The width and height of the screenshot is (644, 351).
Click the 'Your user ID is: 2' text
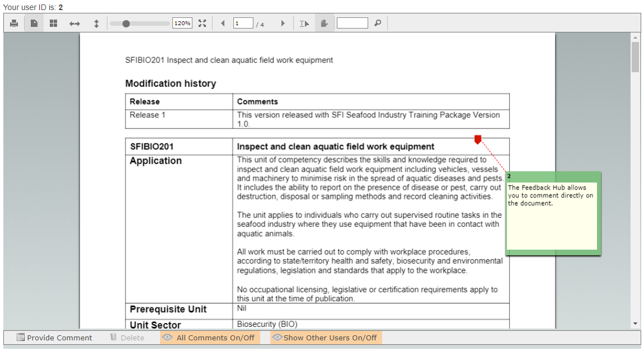pos(33,7)
